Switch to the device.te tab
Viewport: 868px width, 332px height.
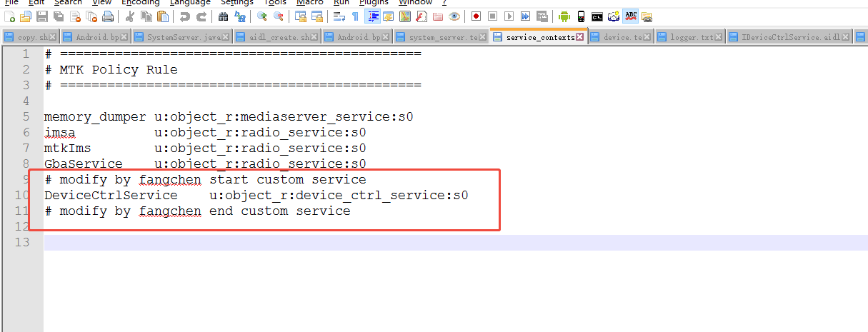(621, 37)
